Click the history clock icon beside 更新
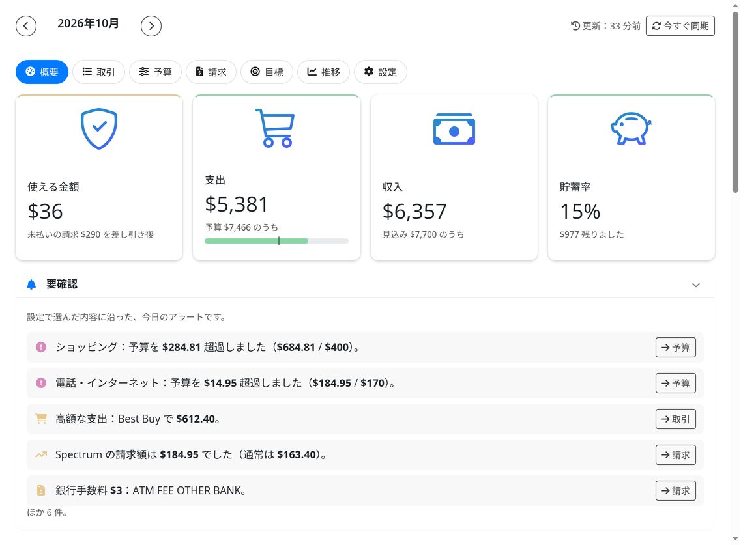This screenshot has height=545, width=756. point(575,26)
